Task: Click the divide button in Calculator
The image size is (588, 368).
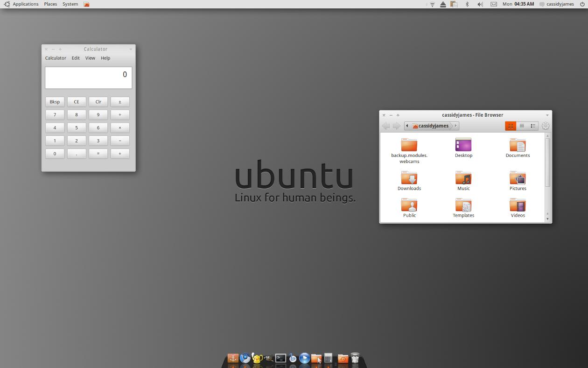Action: [120, 114]
